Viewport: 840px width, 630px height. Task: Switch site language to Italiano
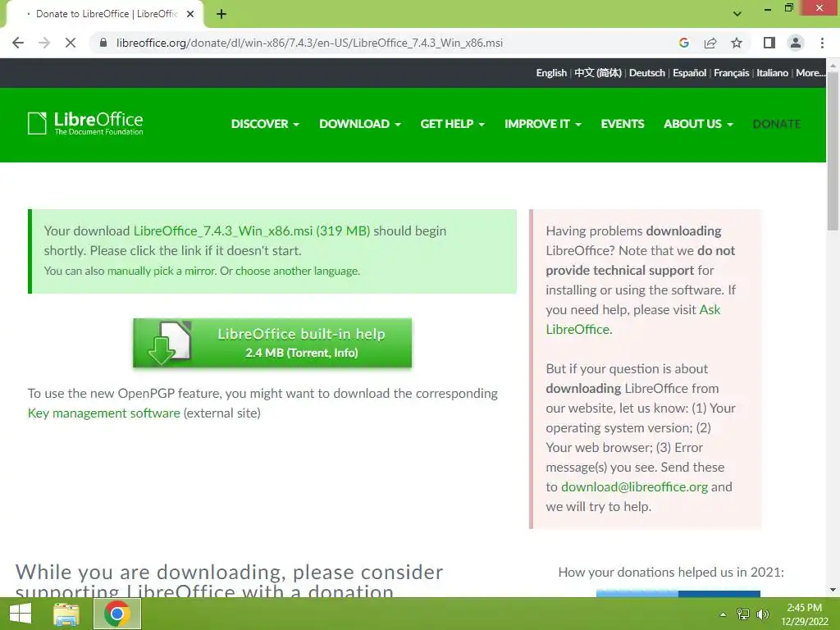(772, 73)
